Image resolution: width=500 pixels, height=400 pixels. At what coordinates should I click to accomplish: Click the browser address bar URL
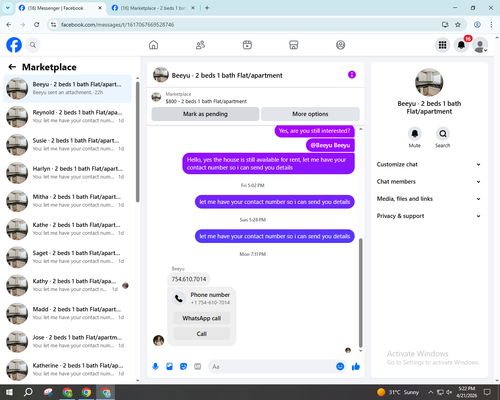pos(117,25)
